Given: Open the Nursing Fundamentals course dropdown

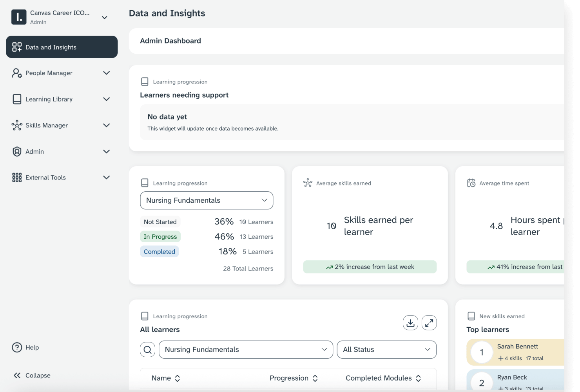Looking at the screenshot, I should point(207,200).
